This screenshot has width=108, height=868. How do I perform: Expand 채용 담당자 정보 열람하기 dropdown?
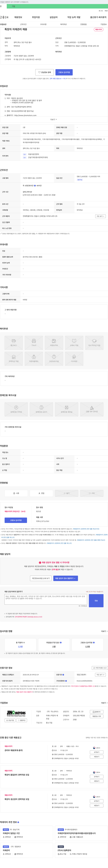(65, 578)
